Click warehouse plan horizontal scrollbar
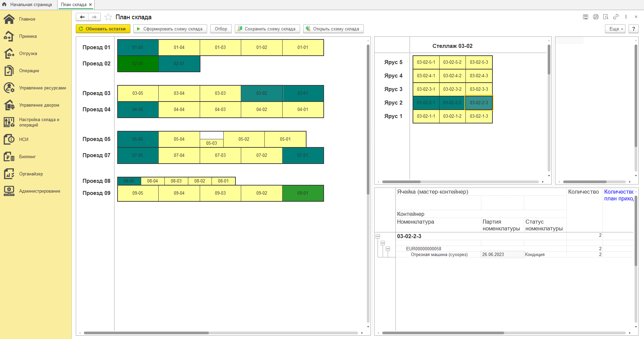This screenshot has height=339, width=644. pos(146,333)
